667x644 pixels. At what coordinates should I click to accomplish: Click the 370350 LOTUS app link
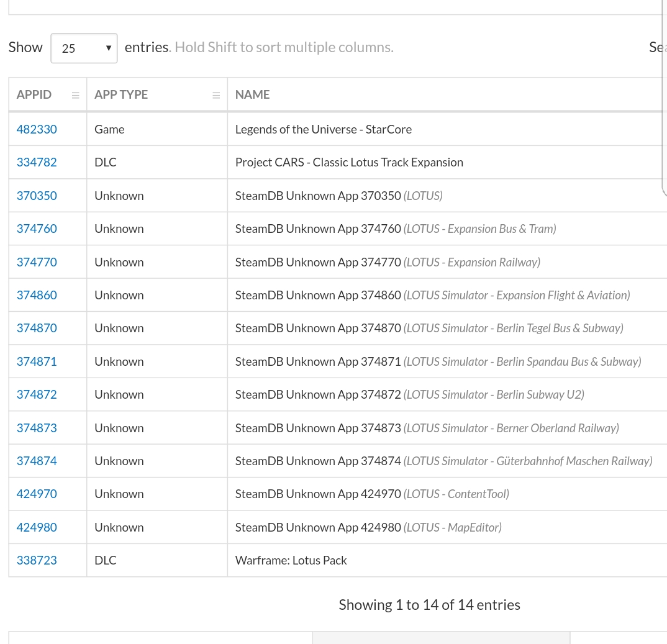point(37,196)
